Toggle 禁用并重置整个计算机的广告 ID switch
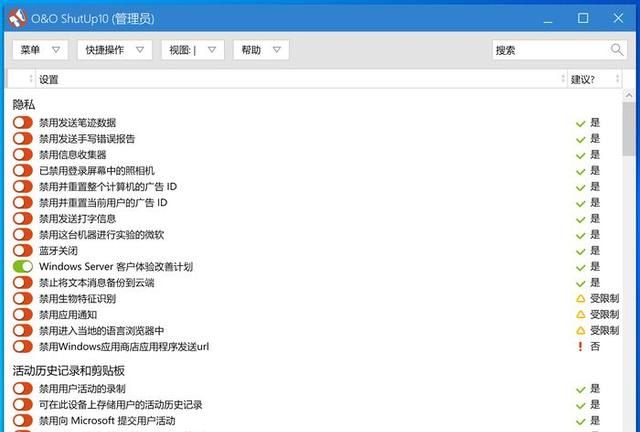The height and width of the screenshot is (432, 640). click(22, 186)
